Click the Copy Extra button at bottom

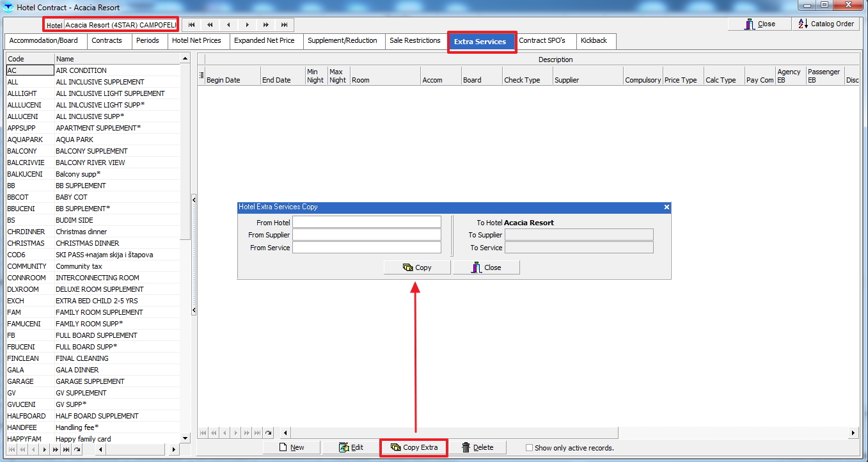(414, 447)
